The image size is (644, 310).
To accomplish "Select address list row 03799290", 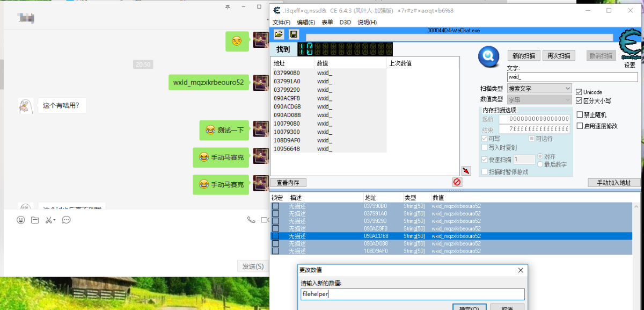I will (451, 221).
